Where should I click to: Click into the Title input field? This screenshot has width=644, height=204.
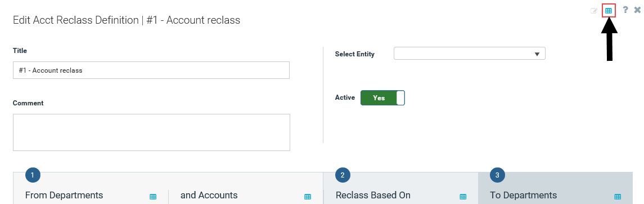[x=151, y=70]
